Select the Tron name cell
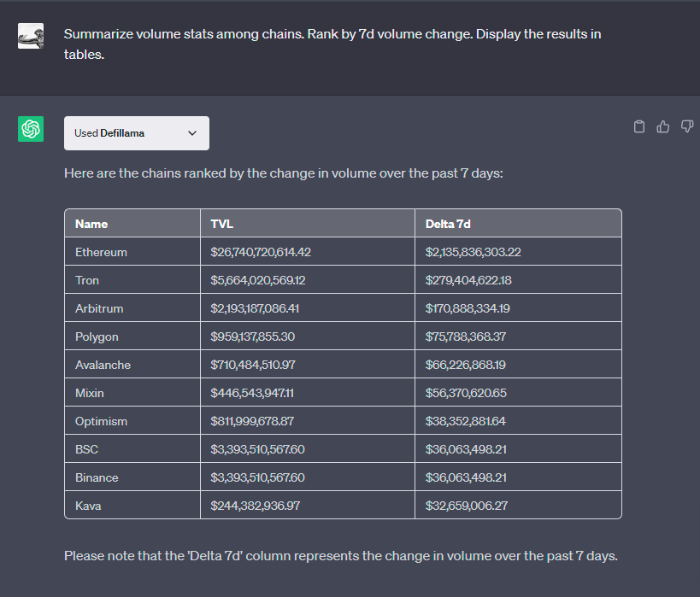Viewport: 700px width, 597px height. point(132,280)
